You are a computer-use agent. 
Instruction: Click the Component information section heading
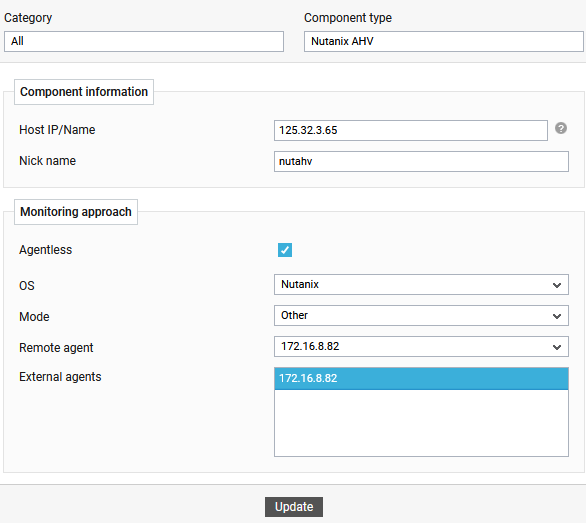[84, 92]
